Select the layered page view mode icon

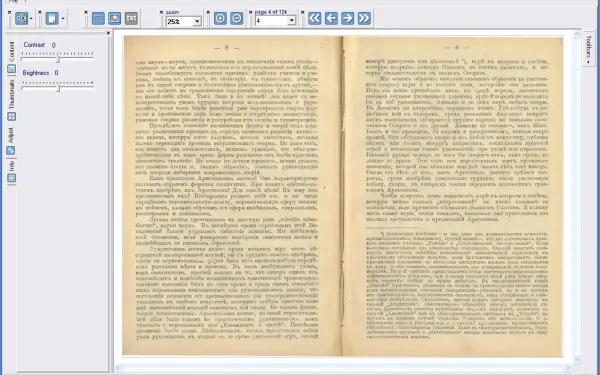click(98, 18)
